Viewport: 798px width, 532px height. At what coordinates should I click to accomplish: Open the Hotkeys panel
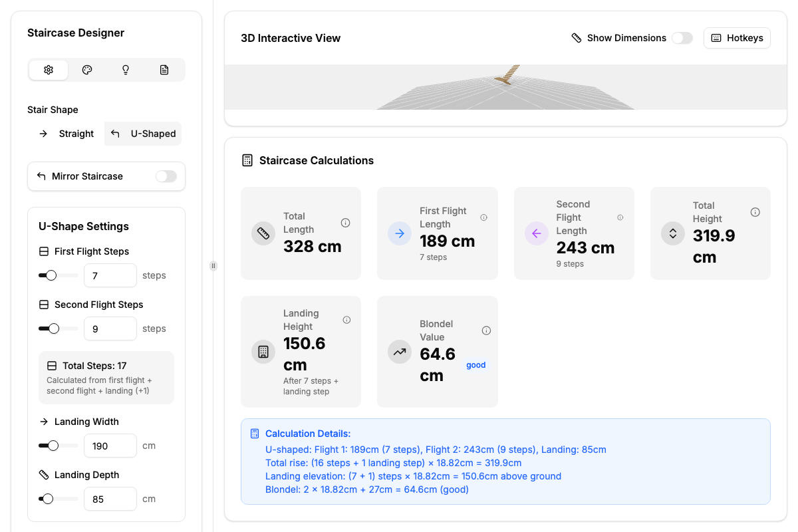[x=737, y=38]
